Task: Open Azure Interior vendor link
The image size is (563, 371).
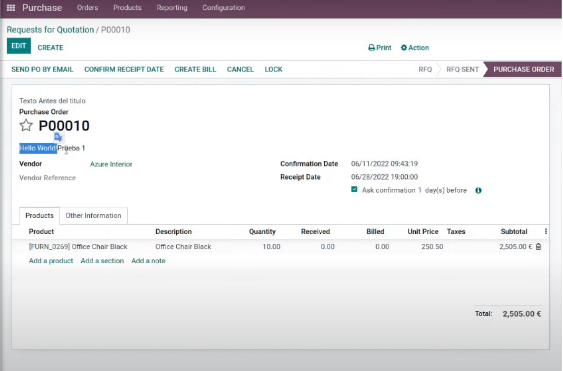Action: pyautogui.click(x=111, y=164)
